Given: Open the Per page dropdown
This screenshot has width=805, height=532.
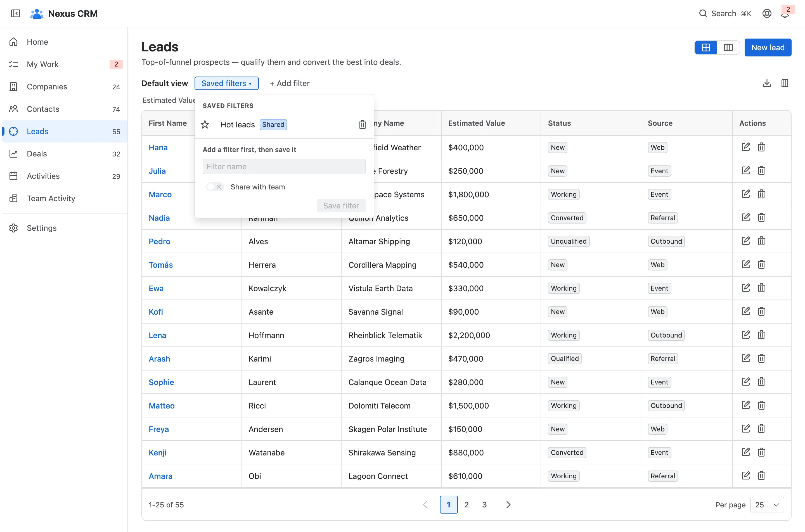Looking at the screenshot, I should pos(767,505).
